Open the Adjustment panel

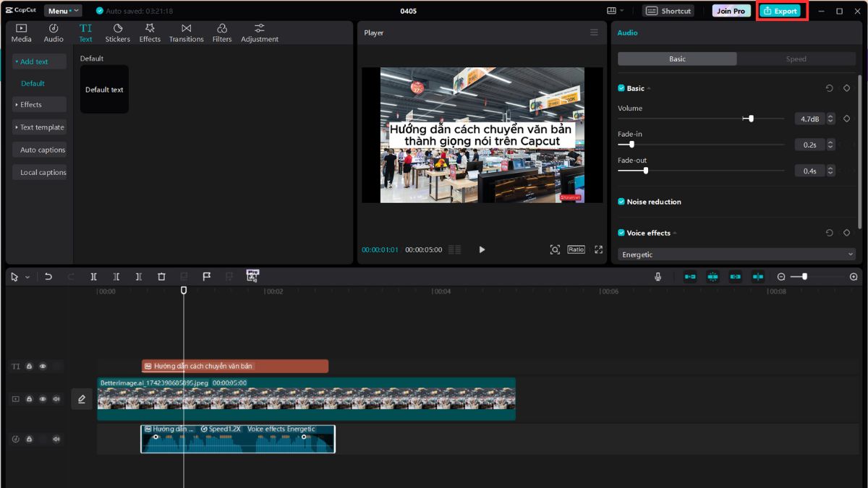coord(260,33)
